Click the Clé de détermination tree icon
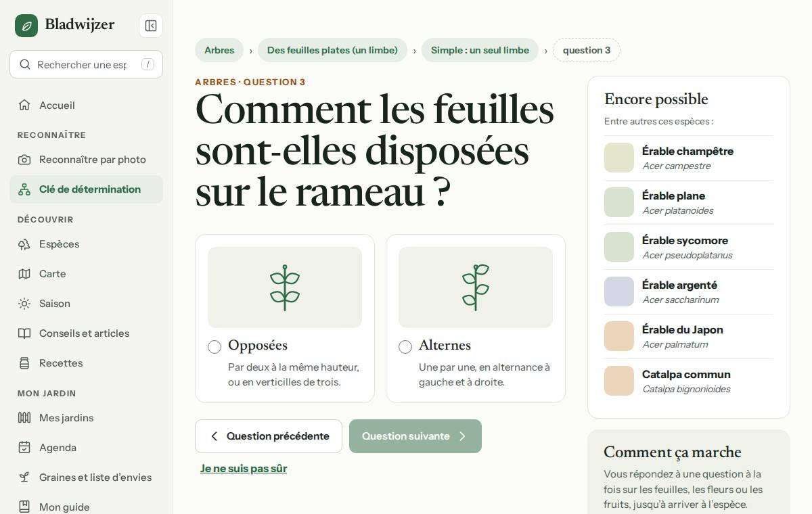Screen dimensions: 812x514 [x=24, y=189]
